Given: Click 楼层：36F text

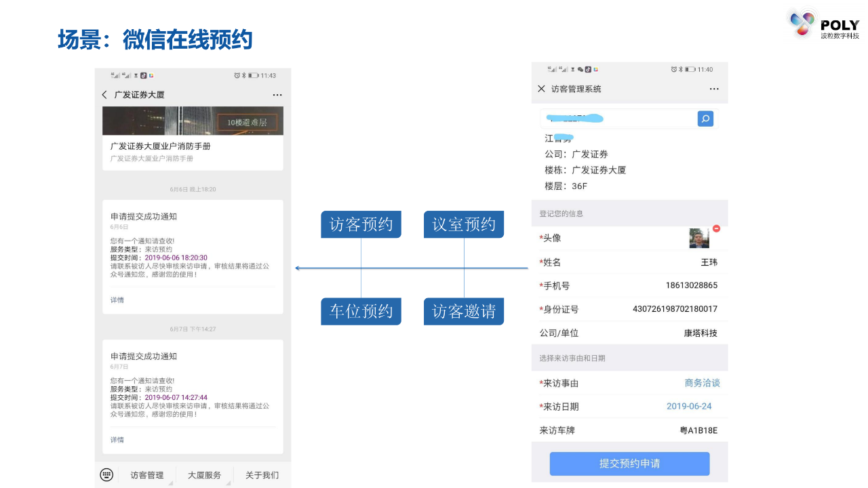Looking at the screenshot, I should [x=566, y=186].
